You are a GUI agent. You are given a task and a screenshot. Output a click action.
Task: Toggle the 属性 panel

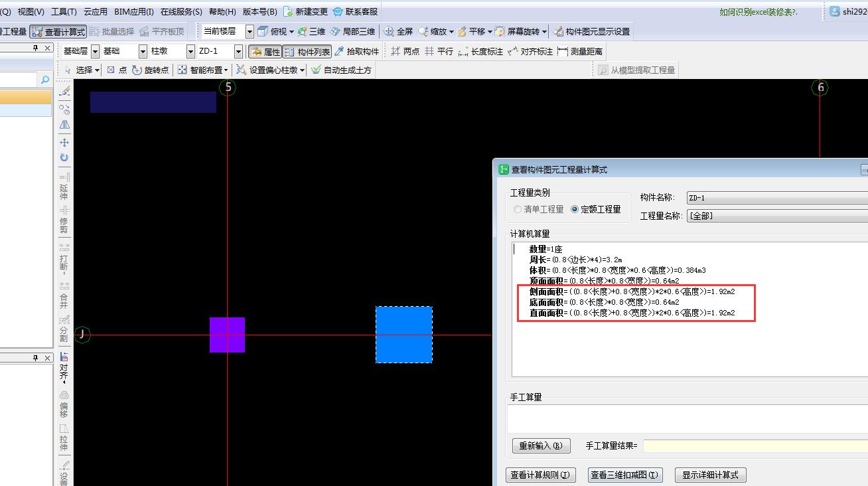(x=265, y=51)
